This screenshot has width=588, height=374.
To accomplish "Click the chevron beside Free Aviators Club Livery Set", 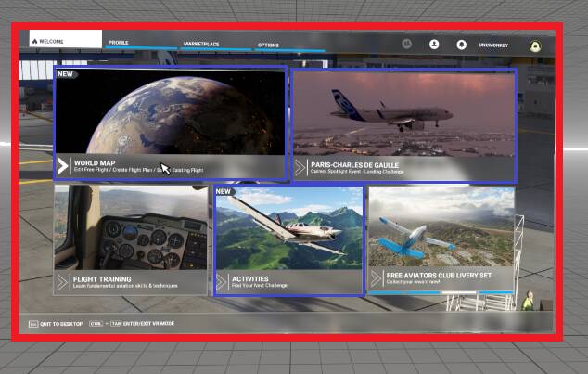I will (x=376, y=278).
